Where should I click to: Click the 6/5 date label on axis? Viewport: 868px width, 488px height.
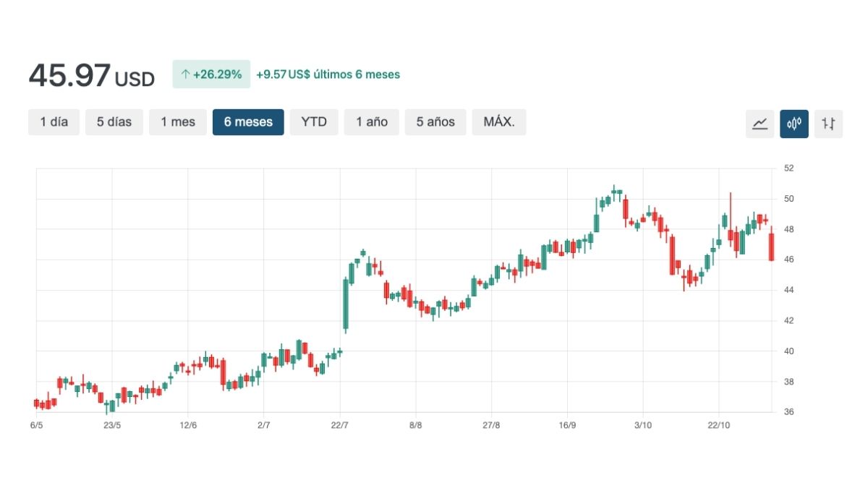point(37,425)
